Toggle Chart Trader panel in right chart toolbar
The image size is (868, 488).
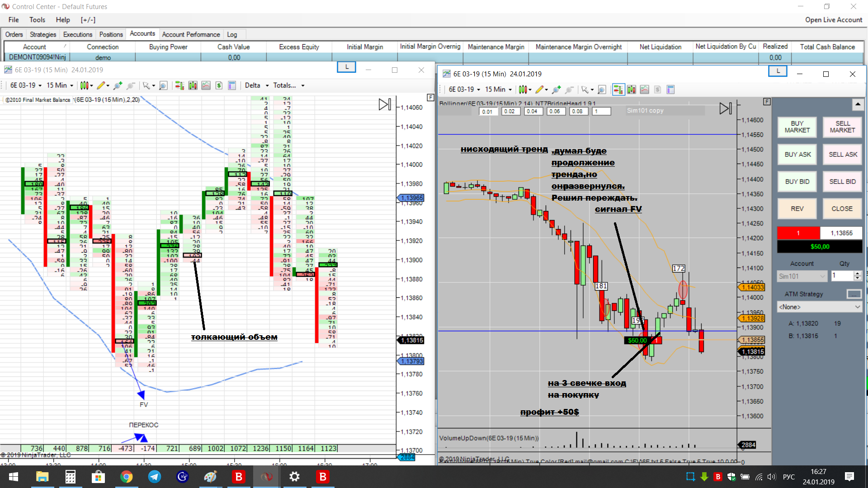[x=618, y=89]
